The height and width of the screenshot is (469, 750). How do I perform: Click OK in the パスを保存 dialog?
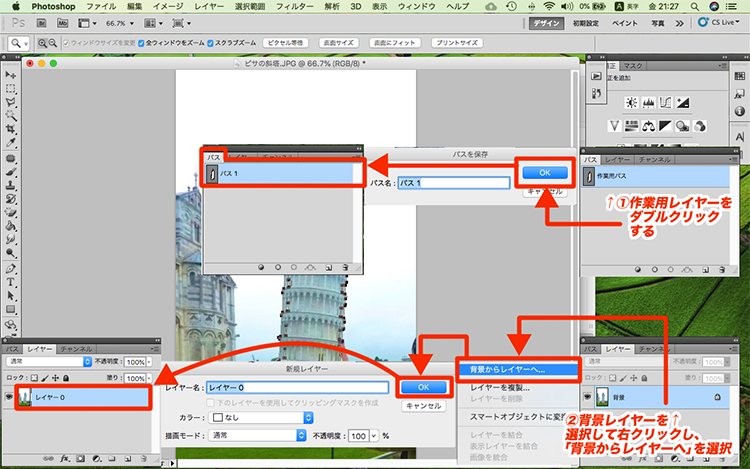click(x=545, y=173)
